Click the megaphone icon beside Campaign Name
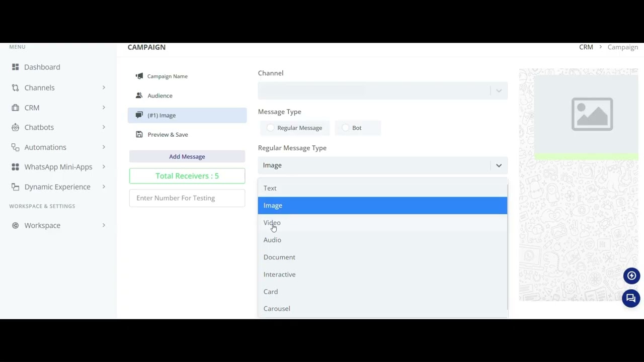644x362 pixels. pos(139,76)
